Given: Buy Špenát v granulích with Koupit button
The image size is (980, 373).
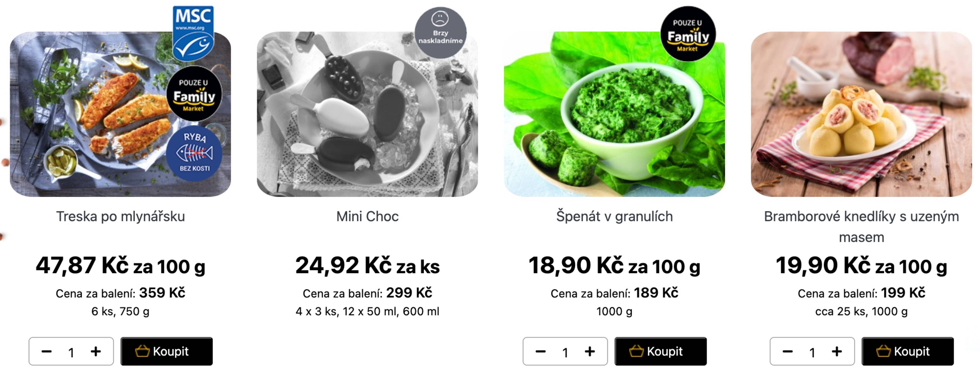Looking at the screenshot, I should (660, 351).
